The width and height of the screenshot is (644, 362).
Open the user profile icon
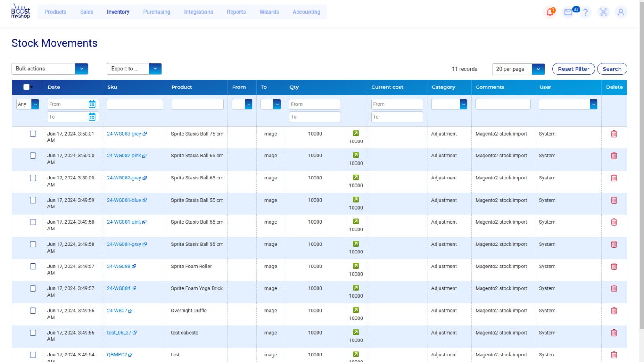[x=621, y=12]
